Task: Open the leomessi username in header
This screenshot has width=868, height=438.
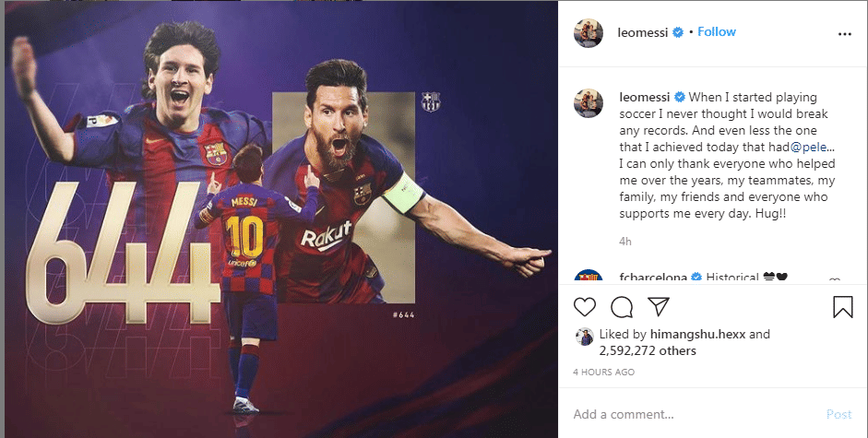Action: point(643,32)
